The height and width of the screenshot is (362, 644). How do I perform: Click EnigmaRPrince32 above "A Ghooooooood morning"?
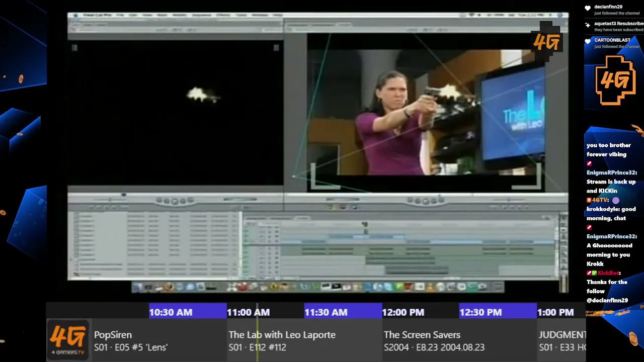pyautogui.click(x=612, y=236)
